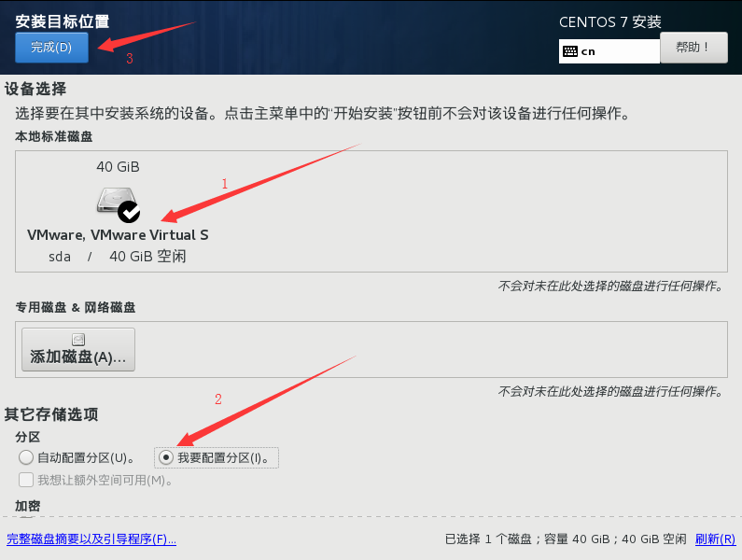The width and height of the screenshot is (742, 560).
Task: Toggle the checkmark badge on the sda disk
Action: coord(129,212)
